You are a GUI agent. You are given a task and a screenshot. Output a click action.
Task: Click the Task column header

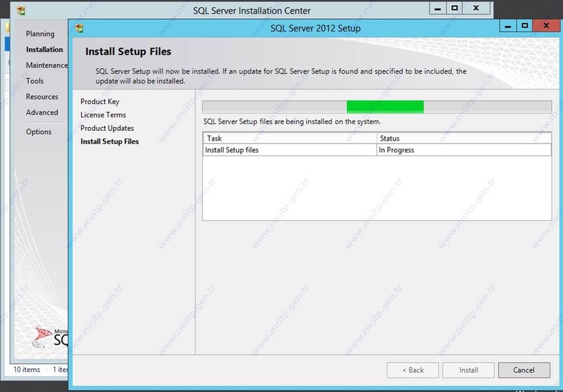click(x=290, y=138)
